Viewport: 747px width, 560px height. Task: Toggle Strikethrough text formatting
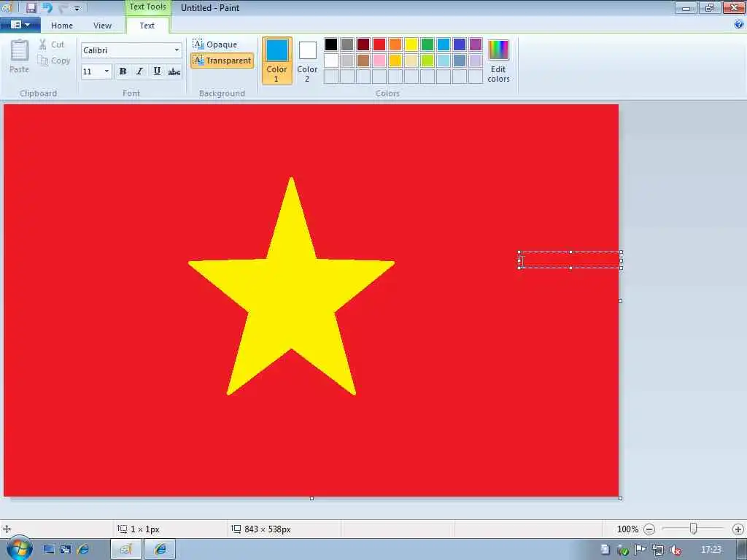(x=174, y=71)
